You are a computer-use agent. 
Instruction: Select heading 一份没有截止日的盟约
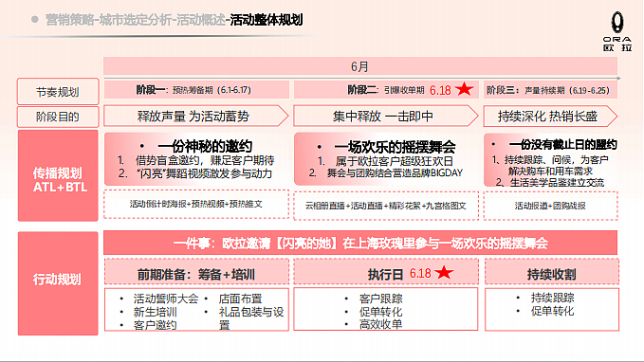[x=562, y=144]
